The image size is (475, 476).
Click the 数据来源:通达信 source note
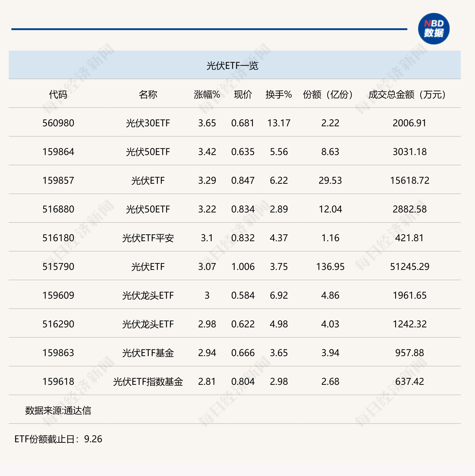coord(58,411)
